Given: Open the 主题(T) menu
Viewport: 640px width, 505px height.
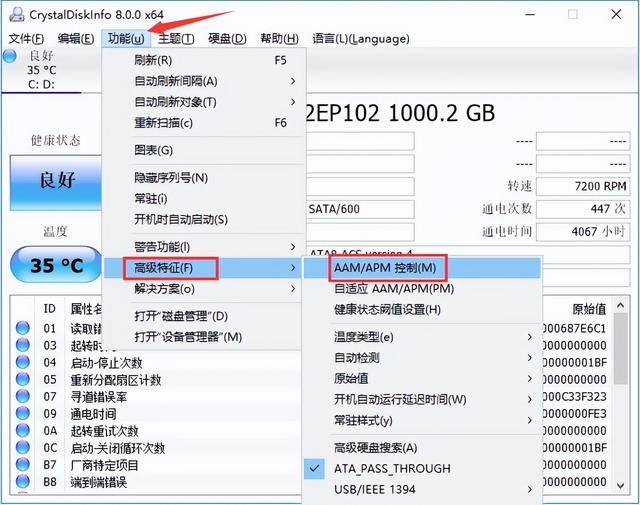Looking at the screenshot, I should pyautogui.click(x=176, y=39).
